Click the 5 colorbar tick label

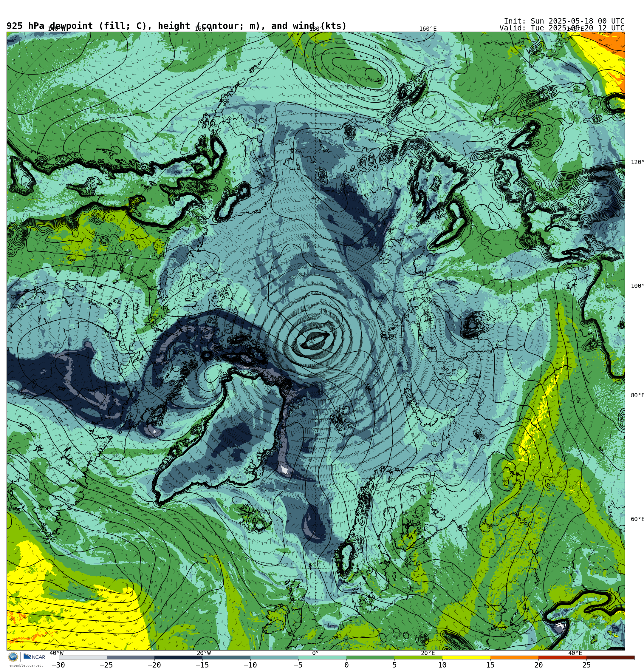[x=394, y=665]
